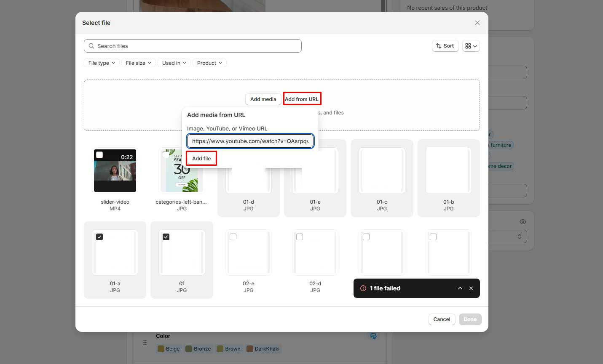
Task: Collapse the file failed notification chevron
Action: 460,288
